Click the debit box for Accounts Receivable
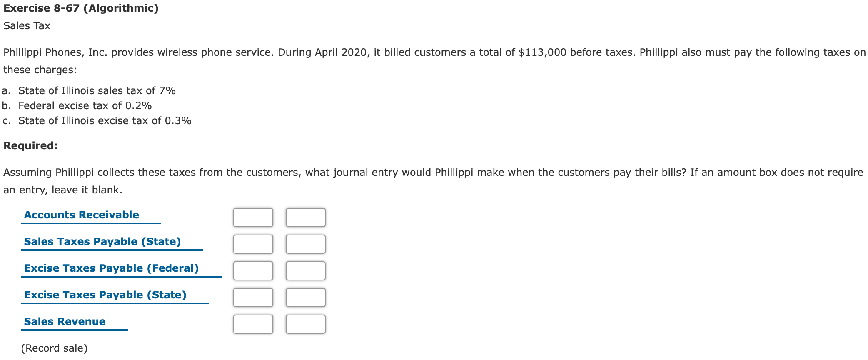 pos(253,217)
